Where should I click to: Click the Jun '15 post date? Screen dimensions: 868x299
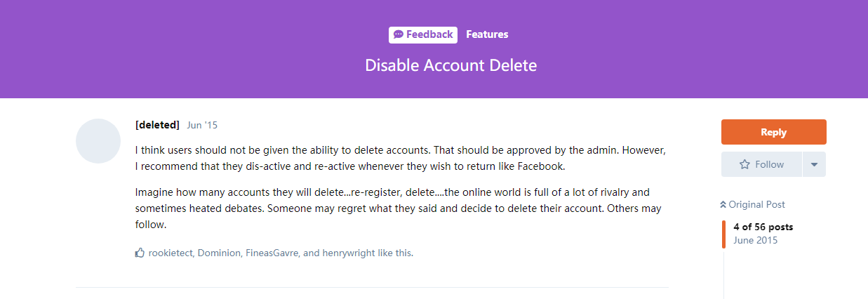[x=202, y=125]
